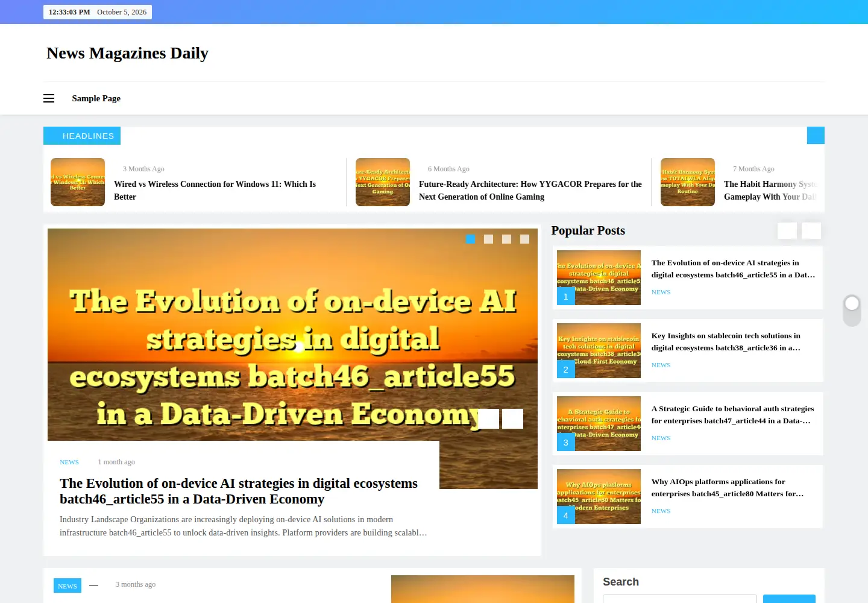Click excerpt starting 'Industry Landscape Organizations'

coord(244,526)
